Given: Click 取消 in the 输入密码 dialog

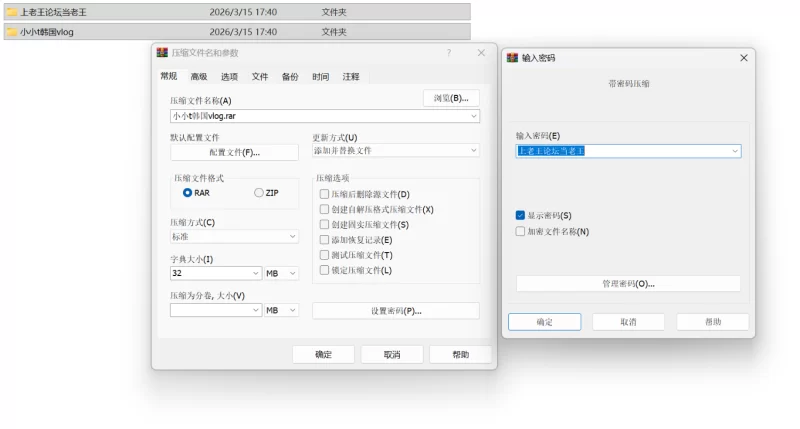Looking at the screenshot, I should (629, 322).
